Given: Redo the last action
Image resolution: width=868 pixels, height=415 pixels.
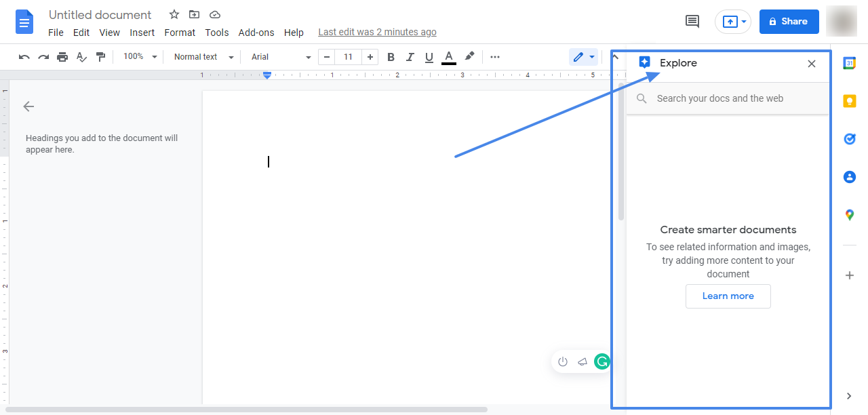Looking at the screenshot, I should (43, 57).
